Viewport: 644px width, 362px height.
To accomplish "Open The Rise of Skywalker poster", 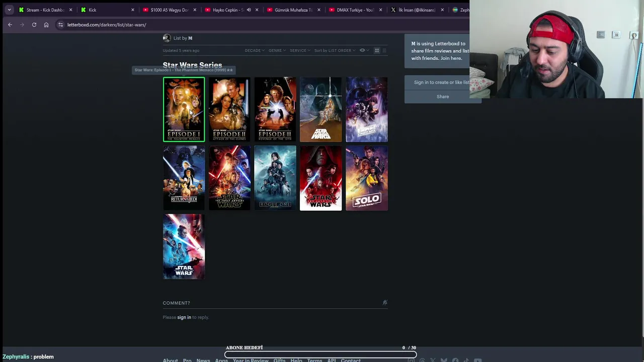I will point(184,246).
